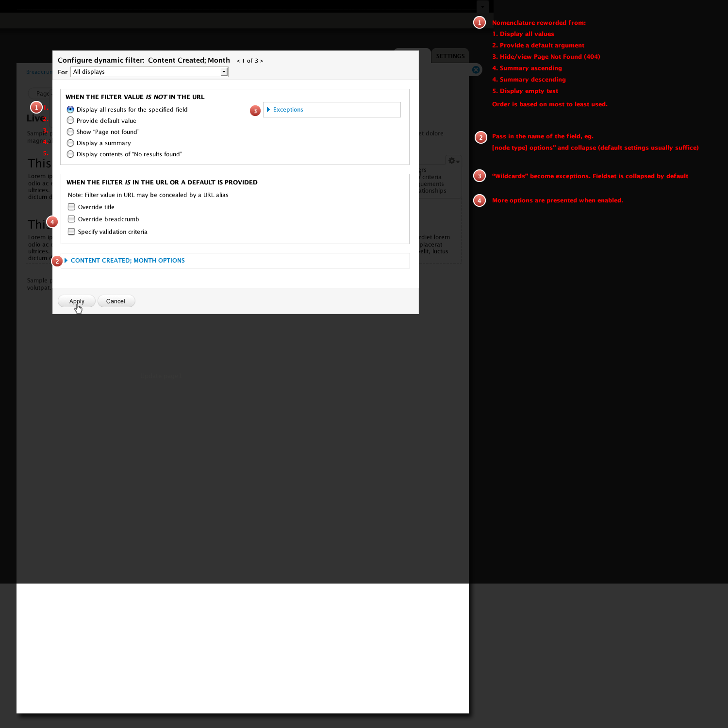Click red marker 3 beside Exceptions
728x728 pixels.
click(255, 111)
